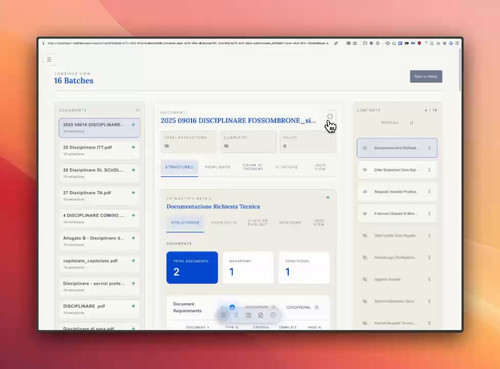Click the 16 Batches heading

(x=74, y=81)
